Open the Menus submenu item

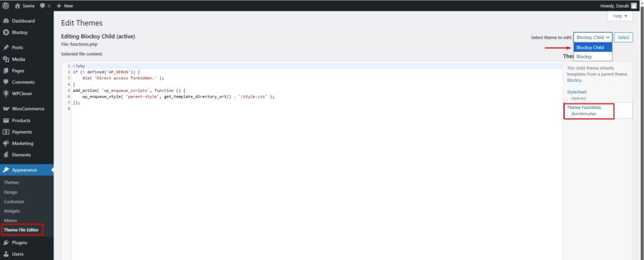pyautogui.click(x=11, y=220)
